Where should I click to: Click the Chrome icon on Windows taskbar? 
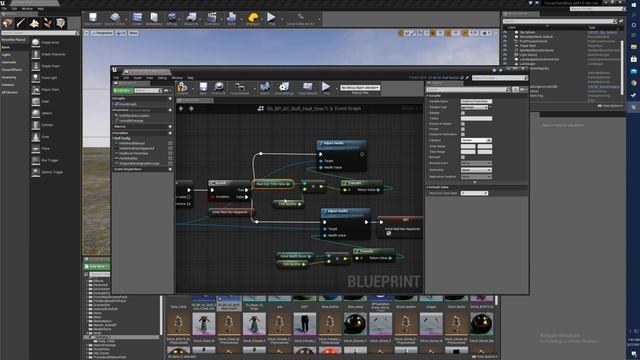[633, 83]
